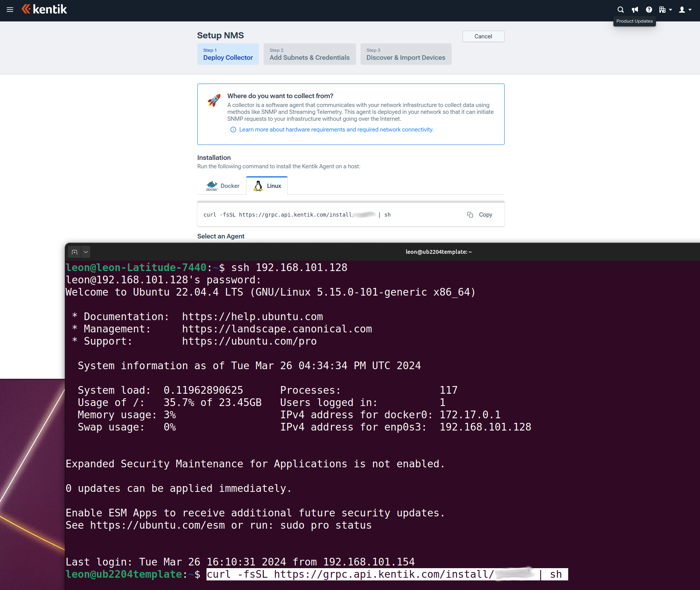Viewport: 700px width, 590px height.
Task: Click the Cancel button
Action: point(483,36)
